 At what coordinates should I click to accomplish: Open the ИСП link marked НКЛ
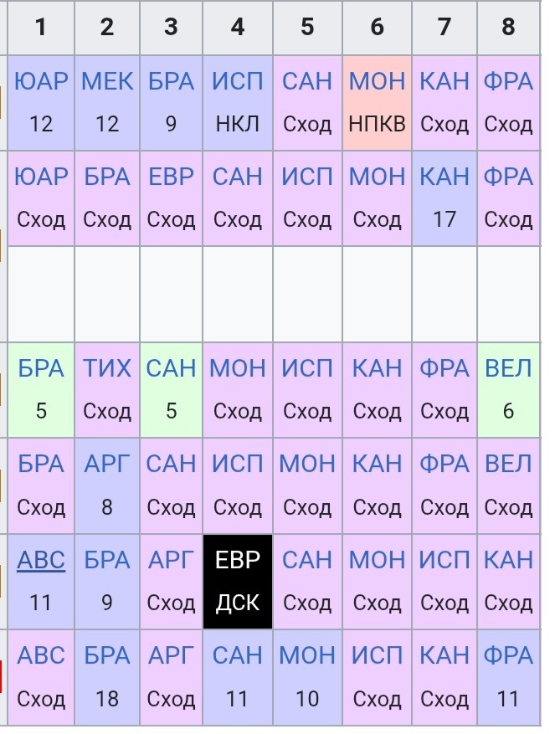(x=238, y=81)
